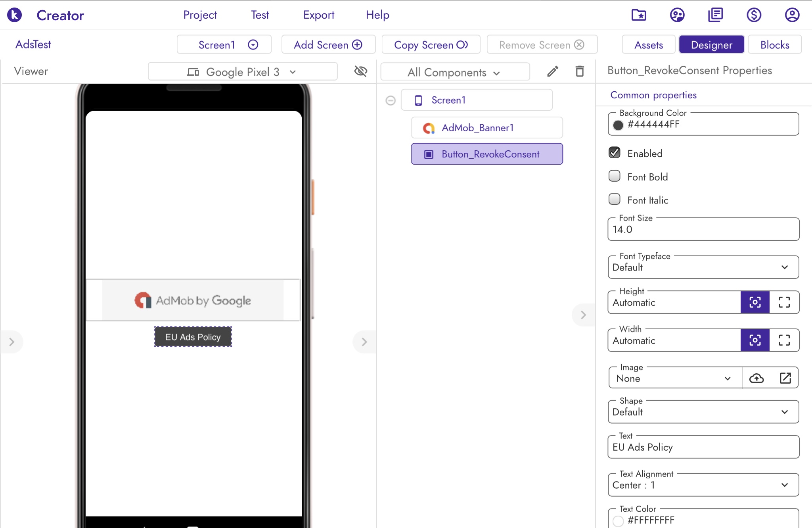Click the pencil rename component icon
This screenshot has height=528, width=812.
[x=553, y=71]
